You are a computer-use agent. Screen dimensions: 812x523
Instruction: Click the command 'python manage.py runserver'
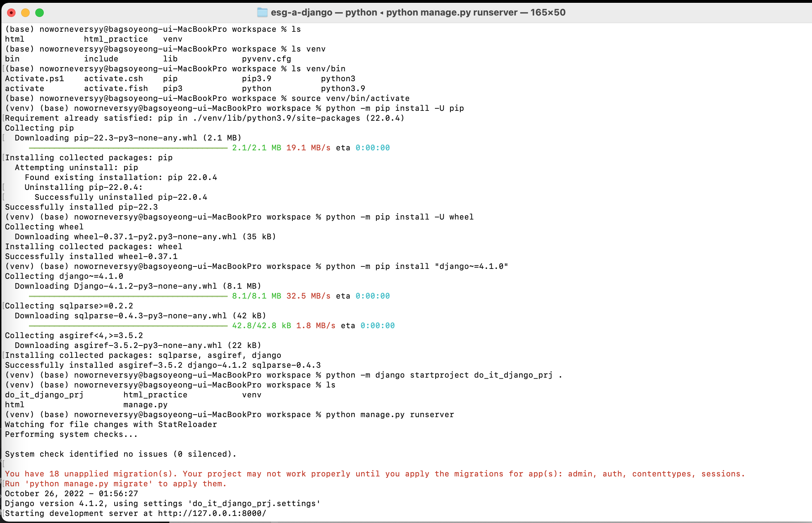pyautogui.click(x=390, y=415)
